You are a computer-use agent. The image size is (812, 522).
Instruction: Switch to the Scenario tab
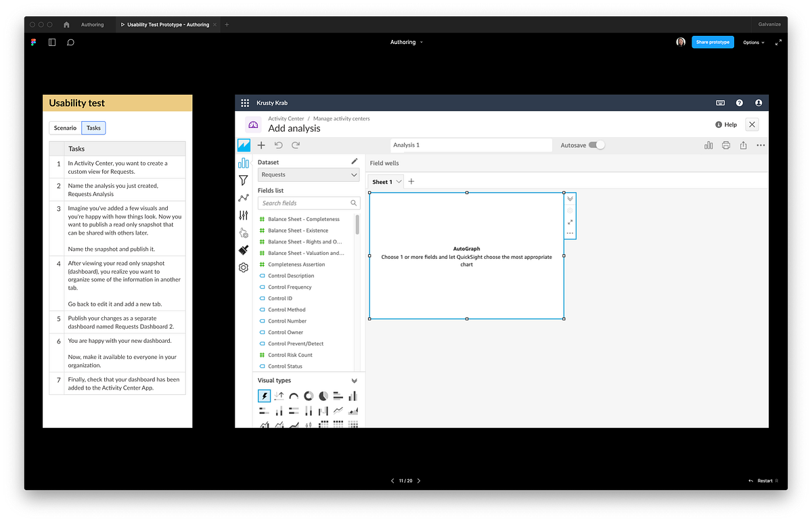(66, 128)
